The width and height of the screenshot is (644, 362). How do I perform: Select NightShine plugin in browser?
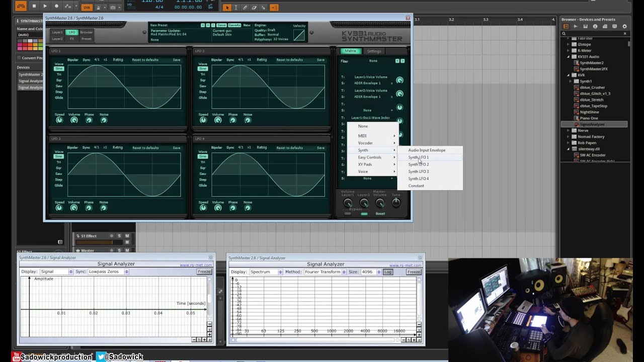589,112
